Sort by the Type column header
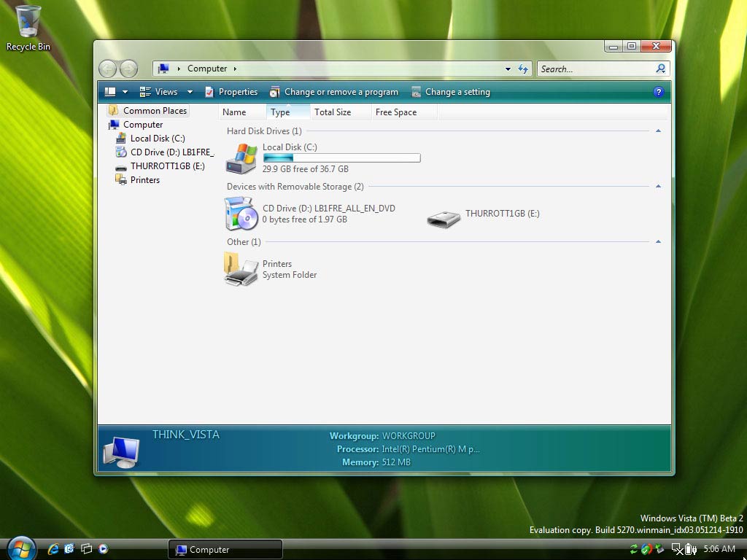Viewport: 747px width, 560px height. click(x=287, y=112)
